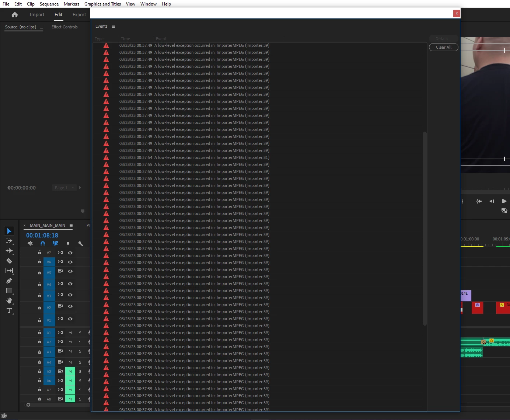Screen dimensions: 510x420
Task: Click the Creative Cloud status icon
Action: [4, 416]
